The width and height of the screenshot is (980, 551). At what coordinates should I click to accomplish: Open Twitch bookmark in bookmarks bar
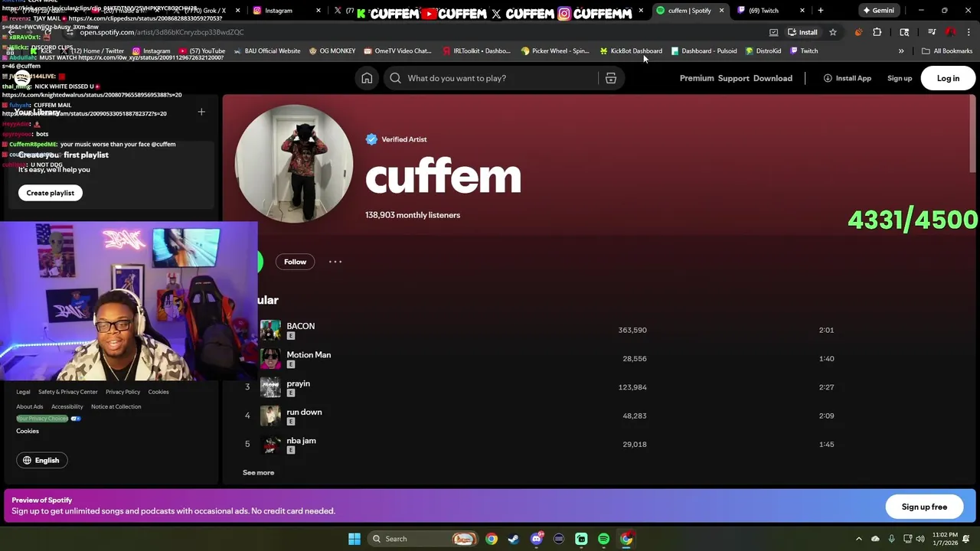pyautogui.click(x=804, y=51)
